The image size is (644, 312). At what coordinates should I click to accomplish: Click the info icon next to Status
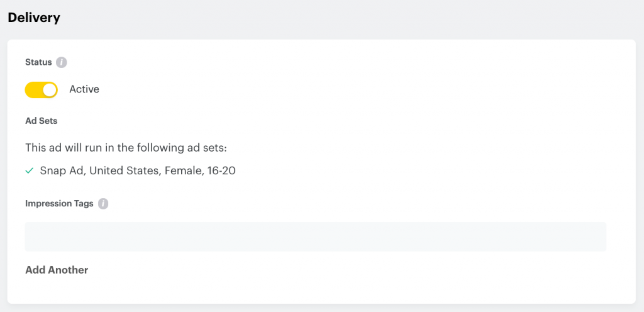click(x=61, y=62)
